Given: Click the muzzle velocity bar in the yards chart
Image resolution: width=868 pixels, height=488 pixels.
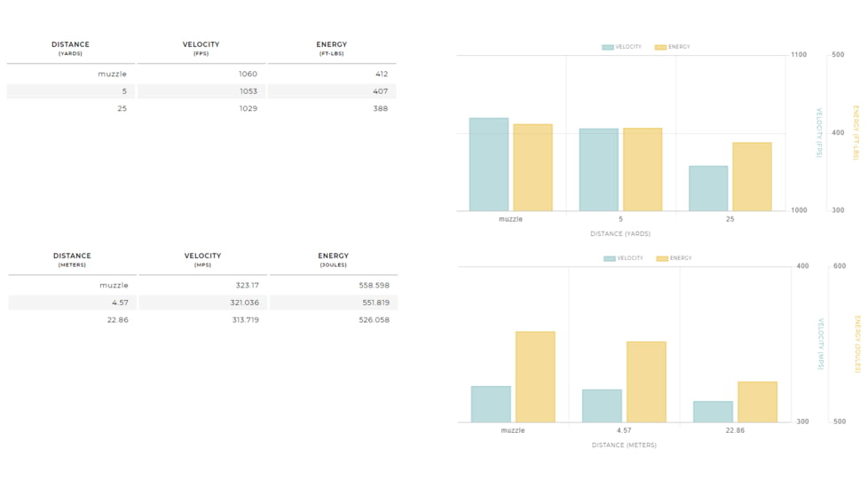Looking at the screenshot, I should [489, 164].
